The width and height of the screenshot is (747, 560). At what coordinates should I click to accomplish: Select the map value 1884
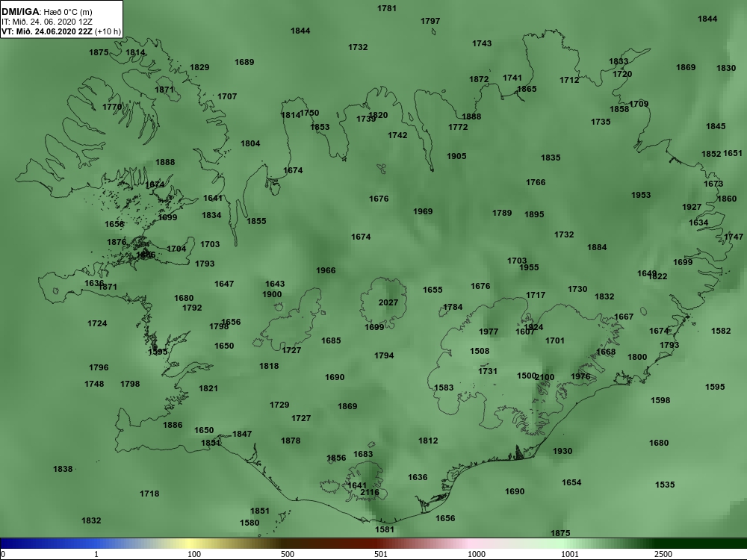[597, 247]
